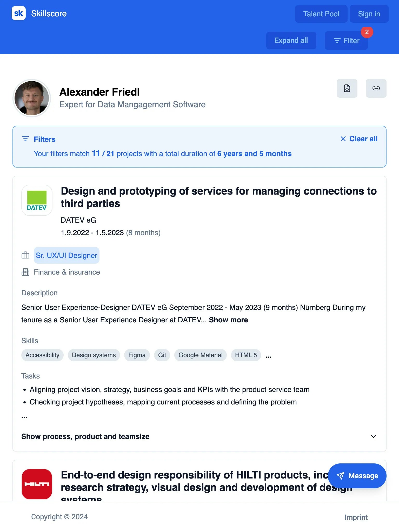Open the Talent Pool page
This screenshot has width=399, height=532.
click(x=321, y=14)
